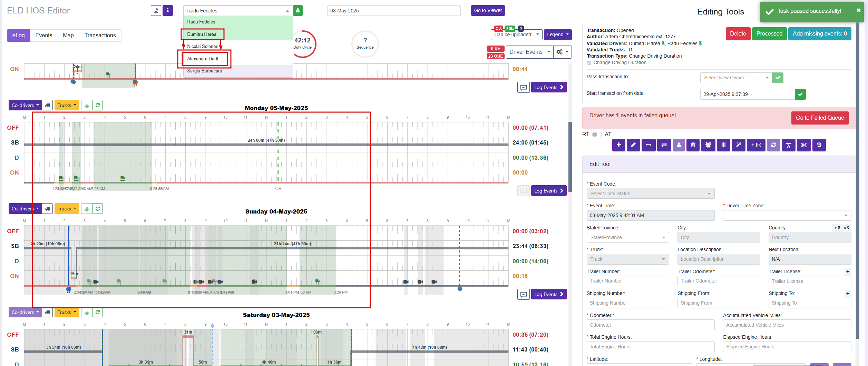The image size is (868, 366).
Task: Select the trash delete events tool
Action: (693, 145)
